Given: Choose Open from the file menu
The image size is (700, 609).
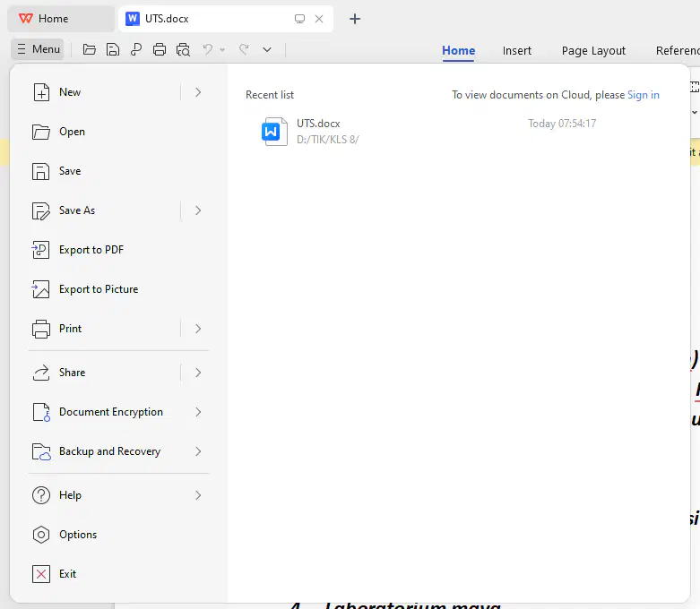Looking at the screenshot, I should (118, 132).
